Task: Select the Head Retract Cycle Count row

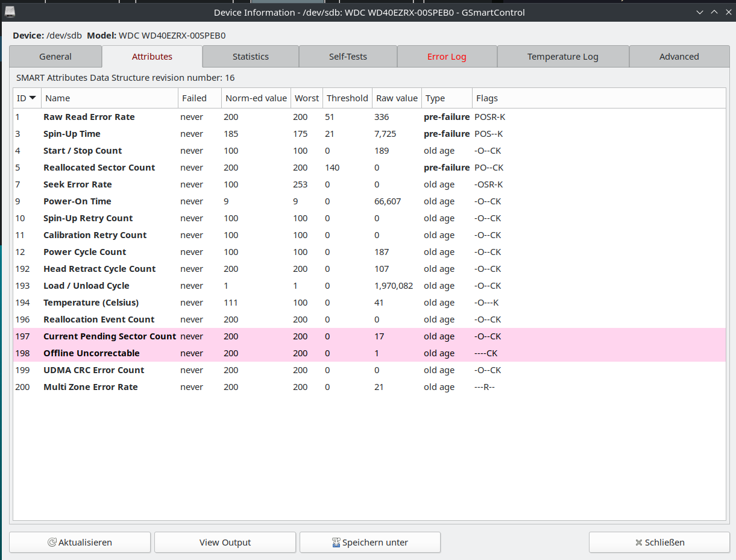Action: coord(369,269)
